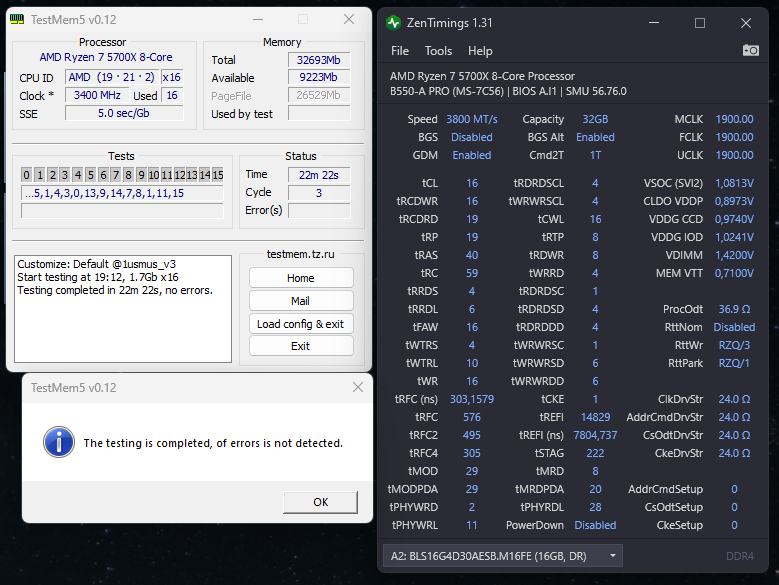The image size is (779, 585).
Task: Click the Cycle value 3
Action: (318, 193)
